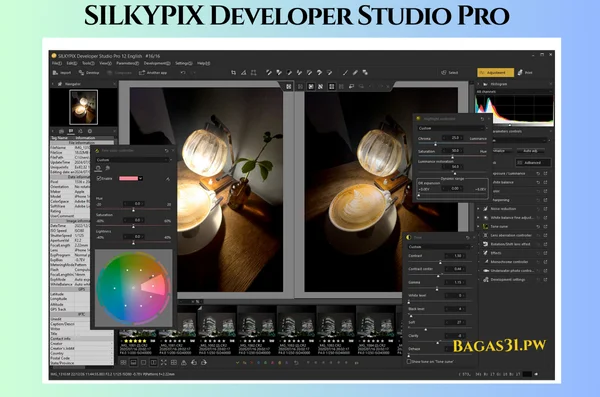600x397 pixels.
Task: Open All channels histogram dropdown
Action: tap(514, 92)
